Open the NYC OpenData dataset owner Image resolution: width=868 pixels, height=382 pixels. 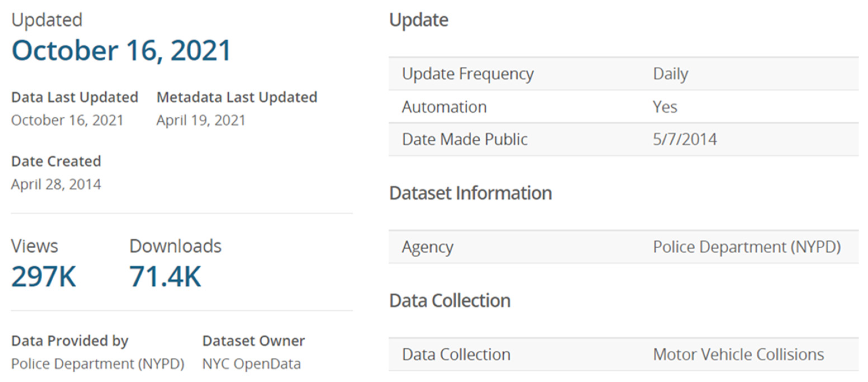pyautogui.click(x=251, y=364)
